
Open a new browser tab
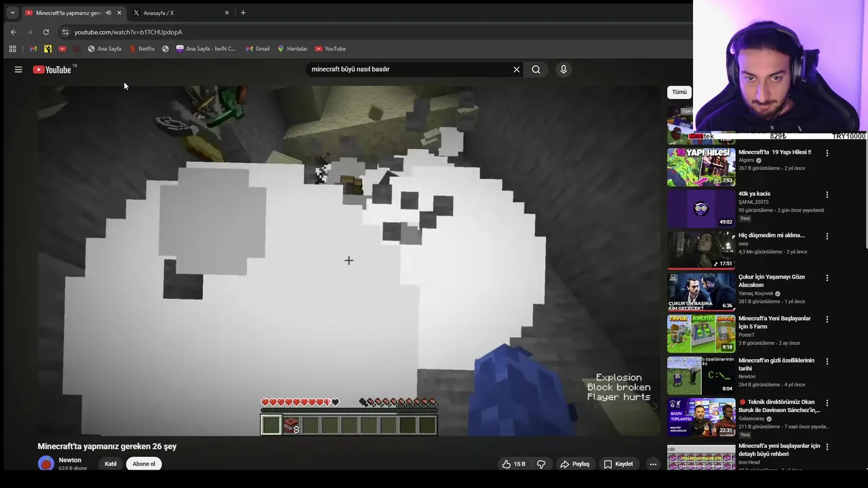(x=243, y=13)
